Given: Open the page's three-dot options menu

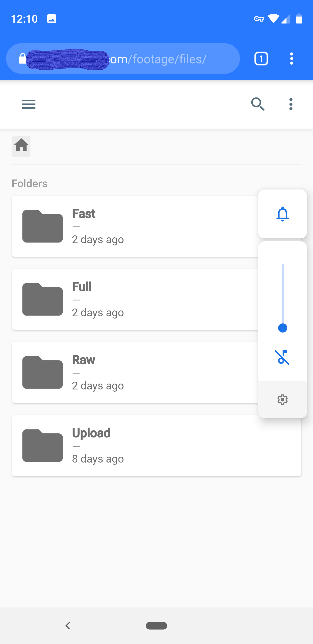Looking at the screenshot, I should (x=291, y=104).
